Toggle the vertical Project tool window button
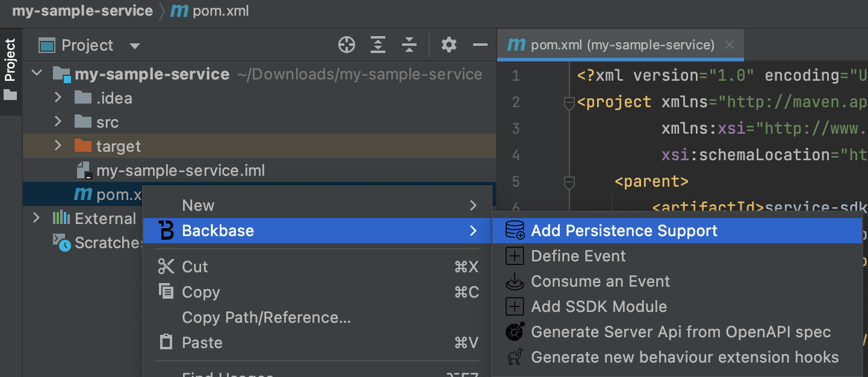Viewport: 868px width, 377px height. click(10, 70)
